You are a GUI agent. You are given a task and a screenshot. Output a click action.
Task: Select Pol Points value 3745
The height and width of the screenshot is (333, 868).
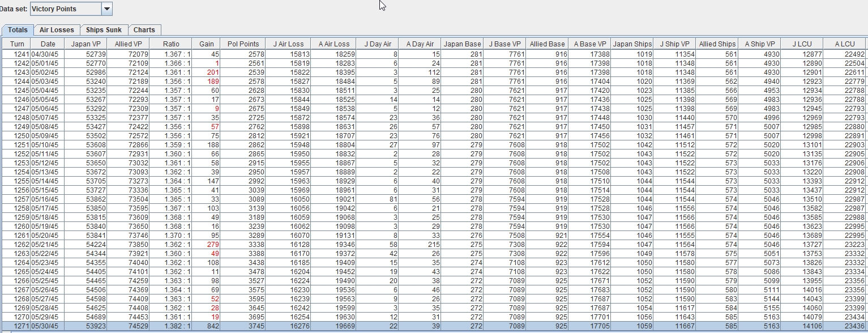click(x=243, y=326)
